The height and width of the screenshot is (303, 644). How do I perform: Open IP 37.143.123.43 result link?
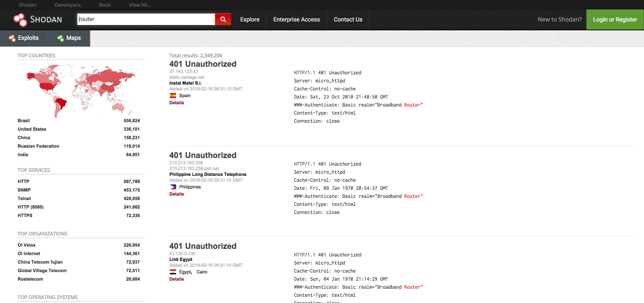click(x=183, y=72)
